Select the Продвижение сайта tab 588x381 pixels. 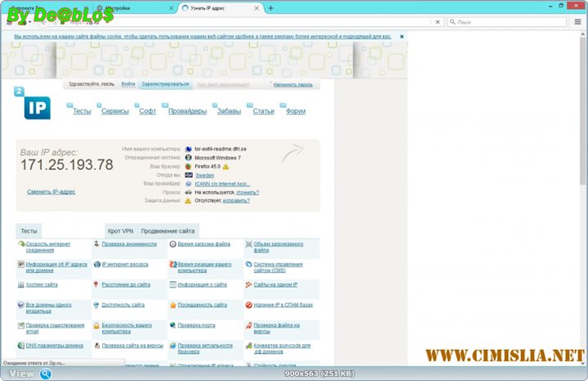167,231
